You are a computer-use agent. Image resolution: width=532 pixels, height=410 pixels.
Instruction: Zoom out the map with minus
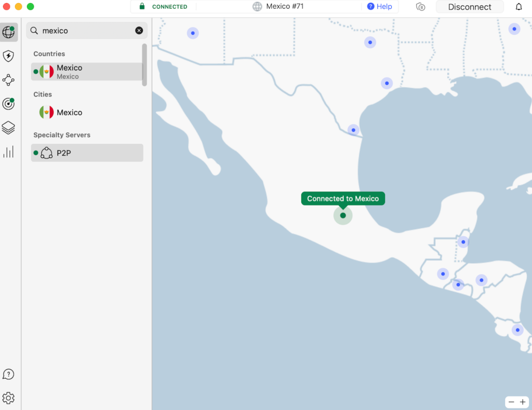[511, 402]
